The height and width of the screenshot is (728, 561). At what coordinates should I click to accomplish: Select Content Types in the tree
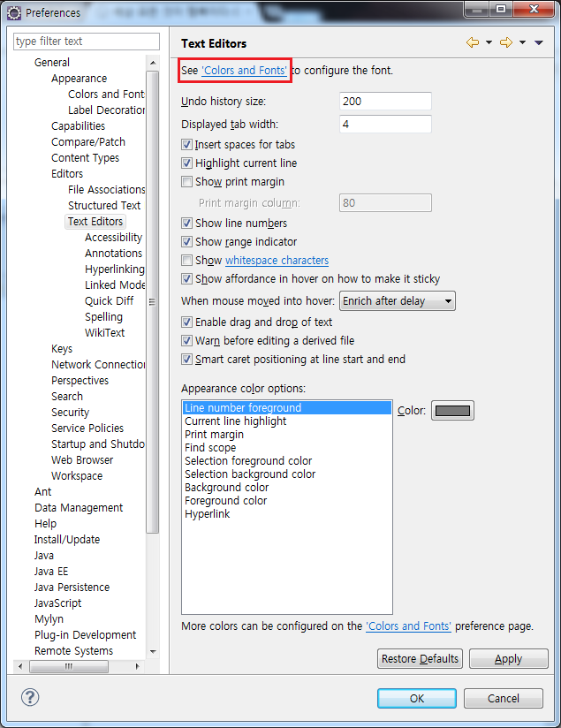pyautogui.click(x=85, y=158)
